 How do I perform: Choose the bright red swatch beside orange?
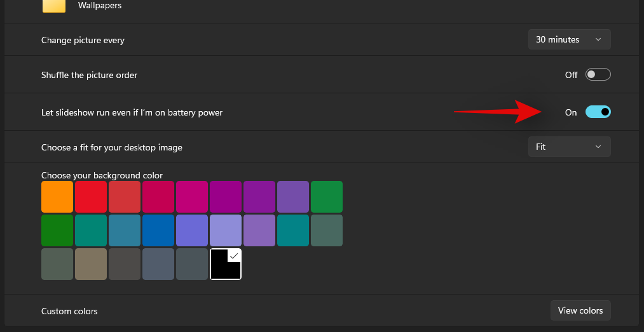(91, 197)
